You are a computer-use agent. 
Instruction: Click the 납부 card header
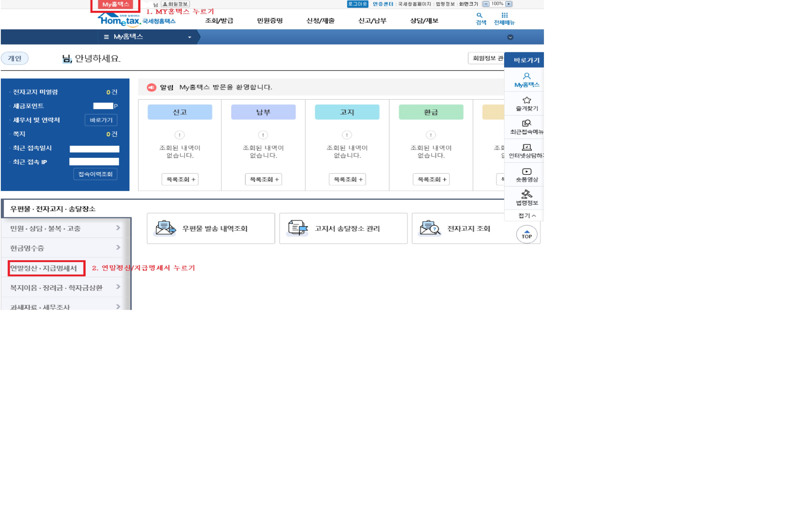pyautogui.click(x=263, y=112)
